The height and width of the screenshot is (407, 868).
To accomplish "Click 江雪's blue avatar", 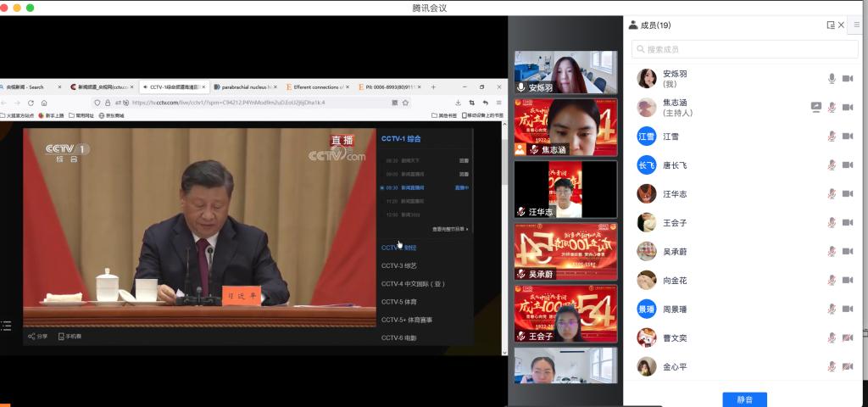I will (x=647, y=137).
